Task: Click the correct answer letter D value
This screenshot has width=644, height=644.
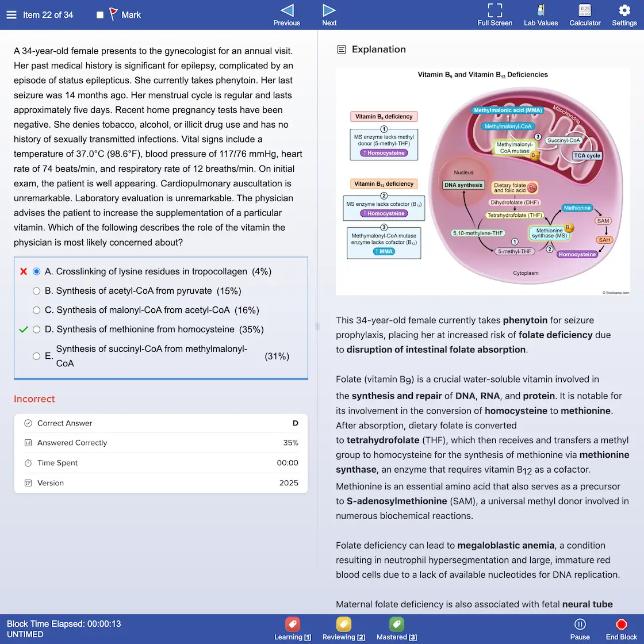Action: [296, 423]
